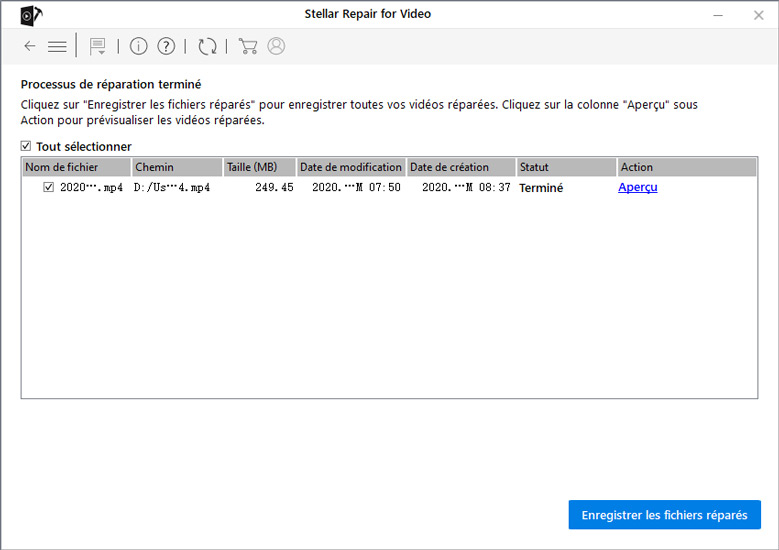Click creation date ending 08:37
The width and height of the screenshot is (779, 550).
tap(466, 188)
